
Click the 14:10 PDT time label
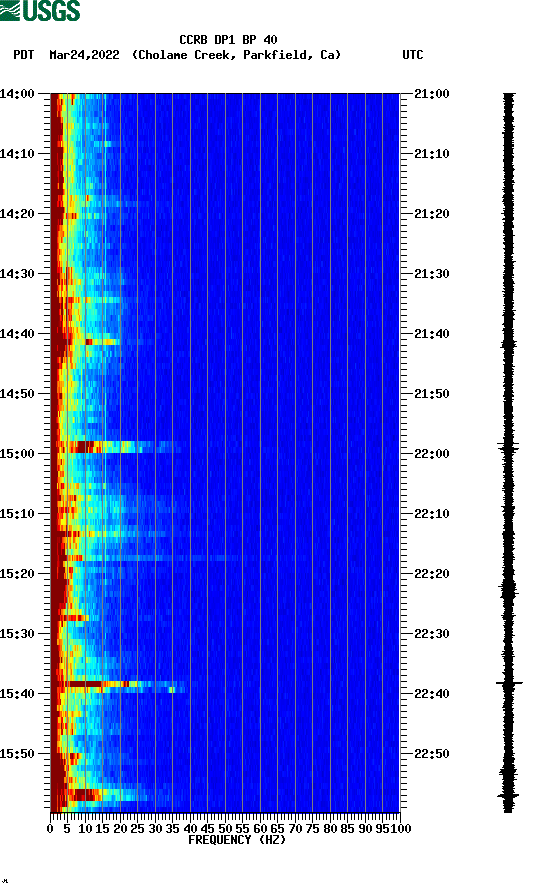18,154
